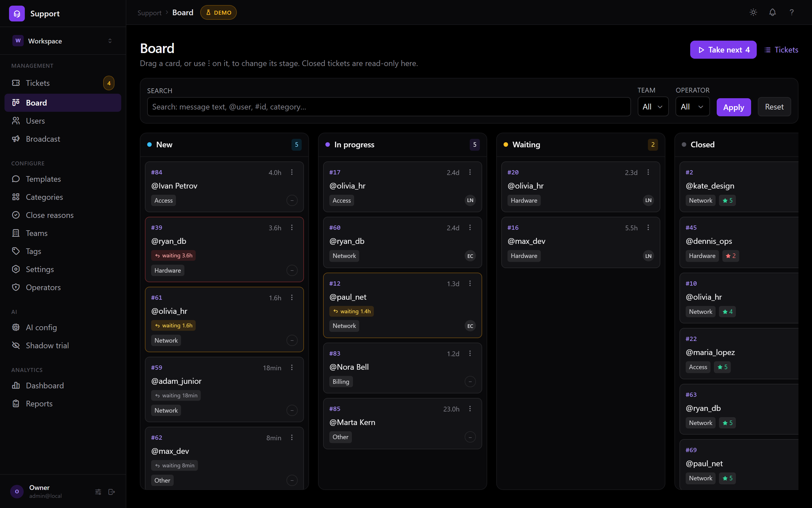This screenshot has width=812, height=508.
Task: Click the 2-star rating on ticket #45
Action: click(x=731, y=256)
